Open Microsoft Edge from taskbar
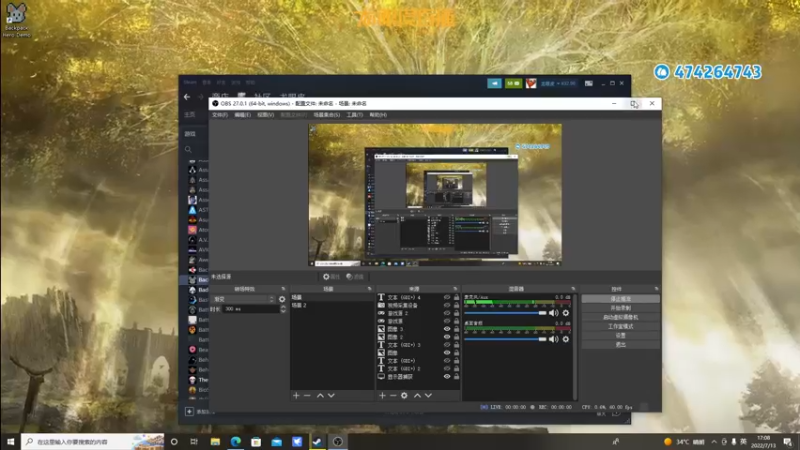The height and width of the screenshot is (450, 800). (236, 442)
